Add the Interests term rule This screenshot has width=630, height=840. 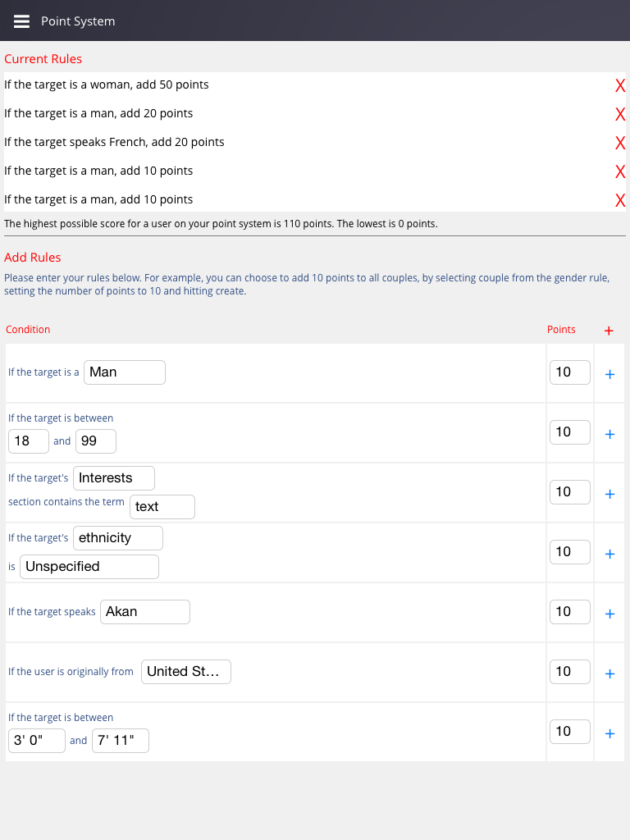[x=609, y=494]
